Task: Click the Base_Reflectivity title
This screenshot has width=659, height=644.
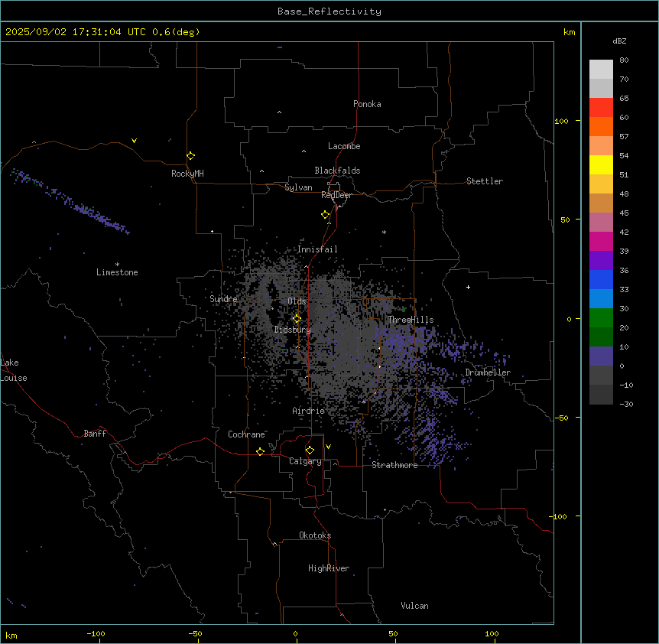Action: tap(329, 11)
